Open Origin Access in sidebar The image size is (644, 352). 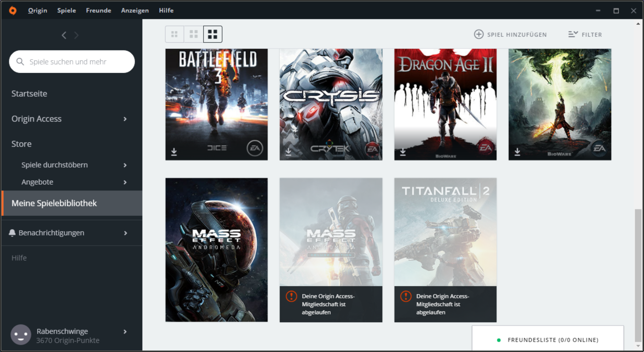coord(36,119)
